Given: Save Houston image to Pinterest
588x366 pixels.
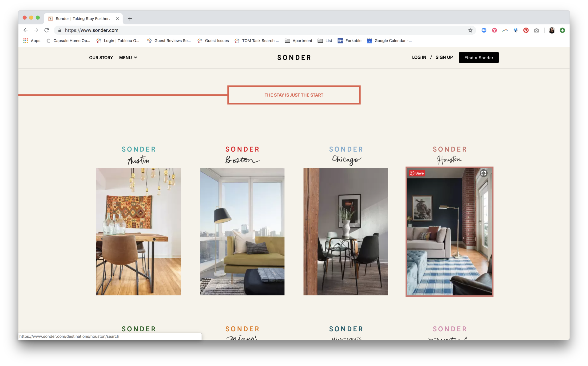Looking at the screenshot, I should [417, 173].
